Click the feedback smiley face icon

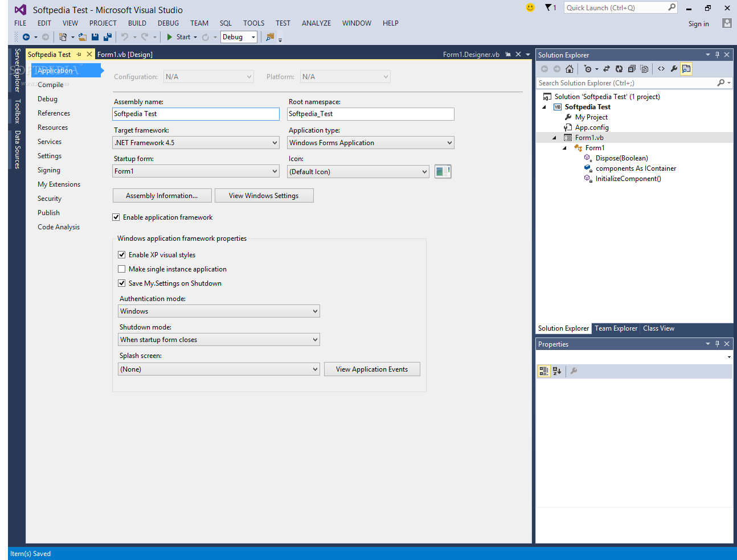click(x=530, y=7)
